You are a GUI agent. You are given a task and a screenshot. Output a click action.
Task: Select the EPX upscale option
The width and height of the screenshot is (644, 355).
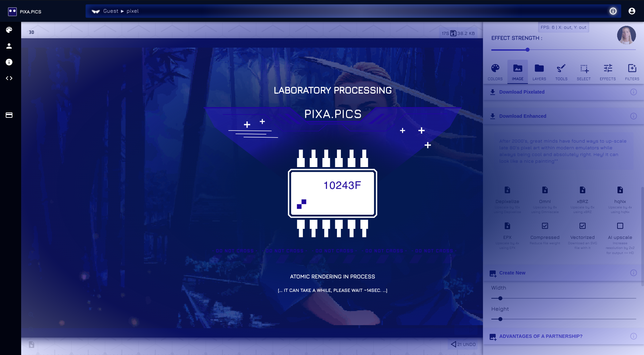pos(507,236)
